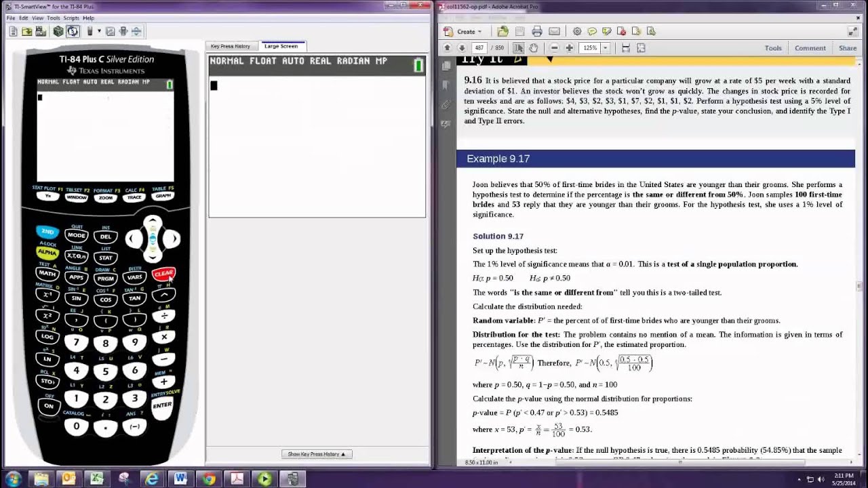Click the fit width scrolling icon in Acrobat
The height and width of the screenshot is (488, 868).
pos(626,48)
